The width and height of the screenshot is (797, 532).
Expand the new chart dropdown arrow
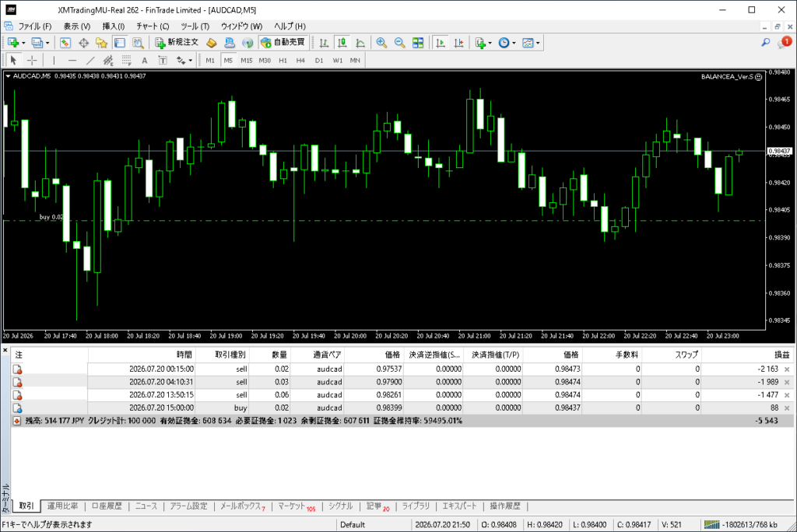23,44
